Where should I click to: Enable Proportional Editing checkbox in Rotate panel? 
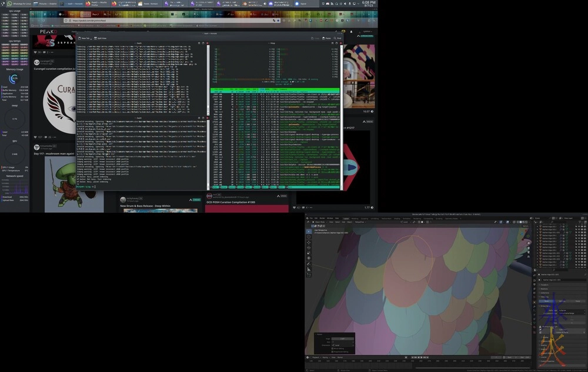(x=333, y=351)
